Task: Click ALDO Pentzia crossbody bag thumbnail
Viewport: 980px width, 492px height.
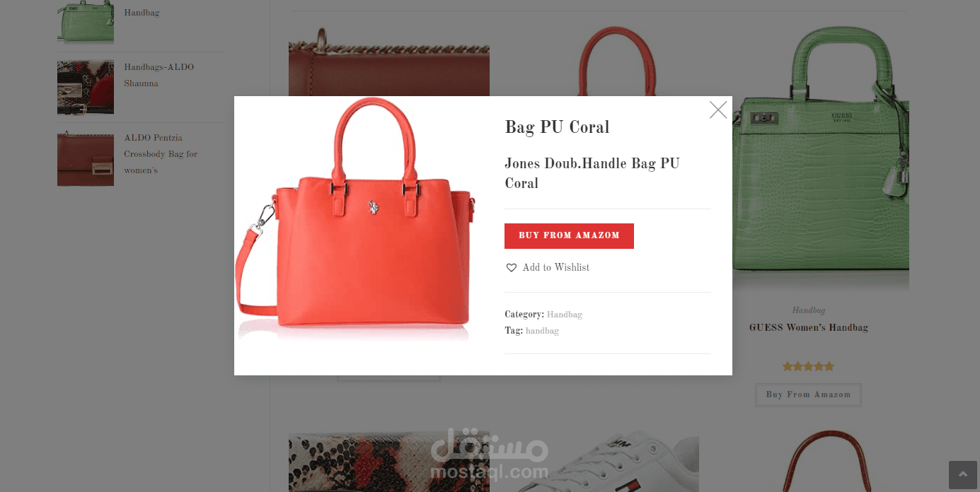Action: tap(86, 158)
